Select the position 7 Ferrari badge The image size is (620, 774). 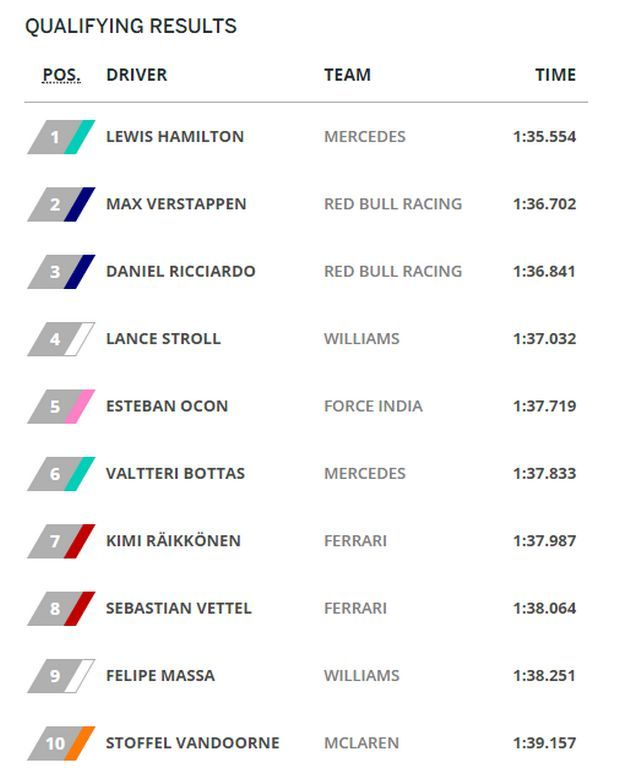click(x=61, y=542)
